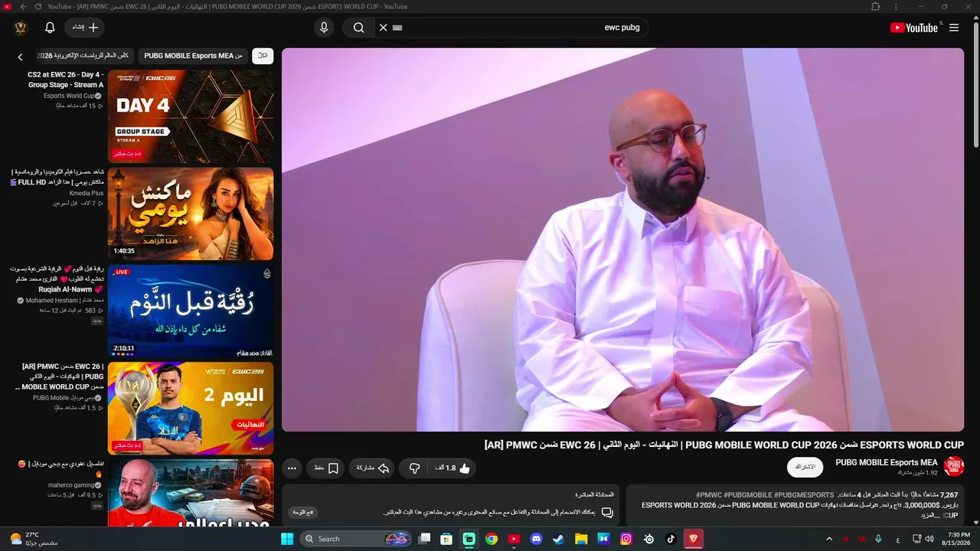Open Discord from the taskbar
The height and width of the screenshot is (551, 980).
point(536,539)
